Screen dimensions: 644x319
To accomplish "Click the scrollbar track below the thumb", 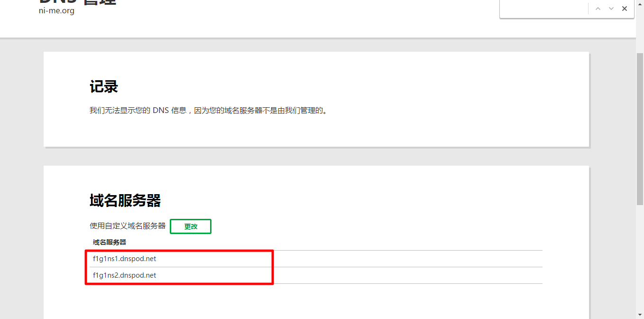I will click(640, 261).
